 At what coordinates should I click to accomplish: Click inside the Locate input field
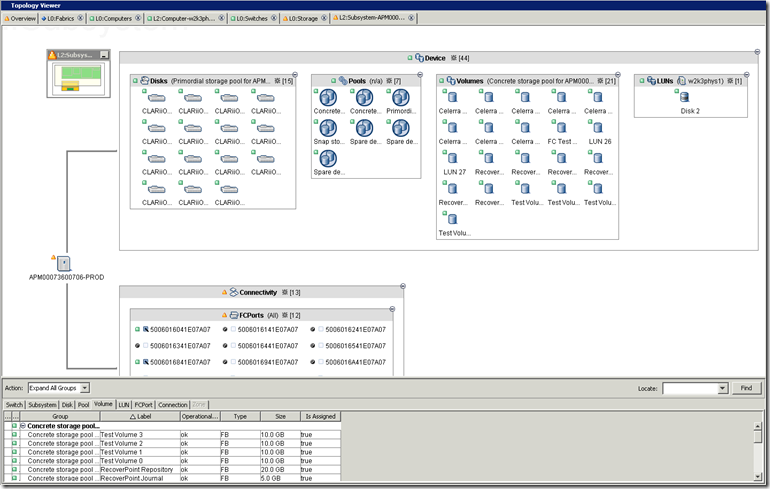coord(690,388)
